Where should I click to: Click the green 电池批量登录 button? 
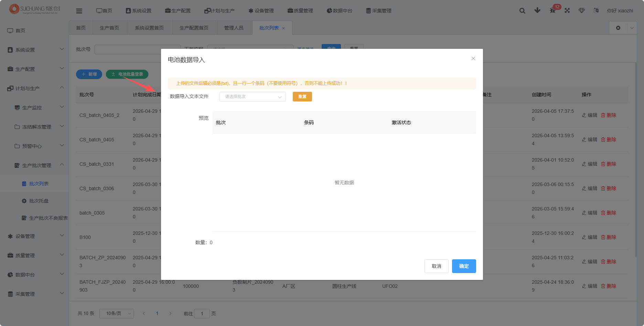(127, 74)
